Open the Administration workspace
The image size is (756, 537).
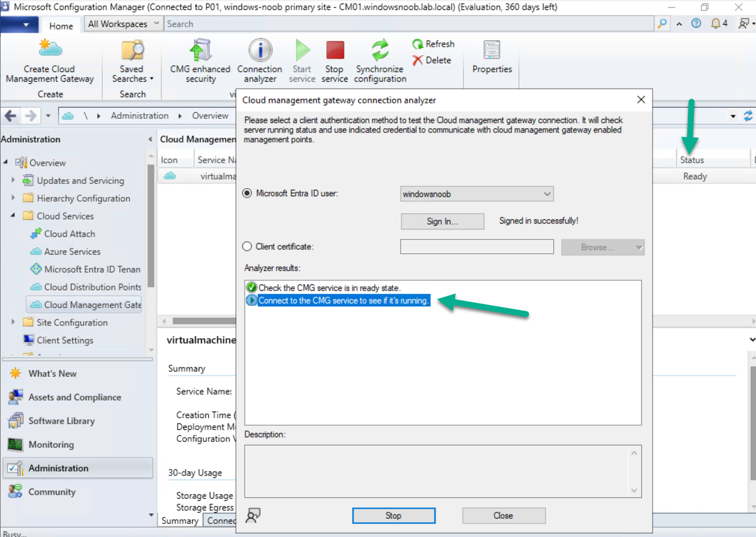77,468
